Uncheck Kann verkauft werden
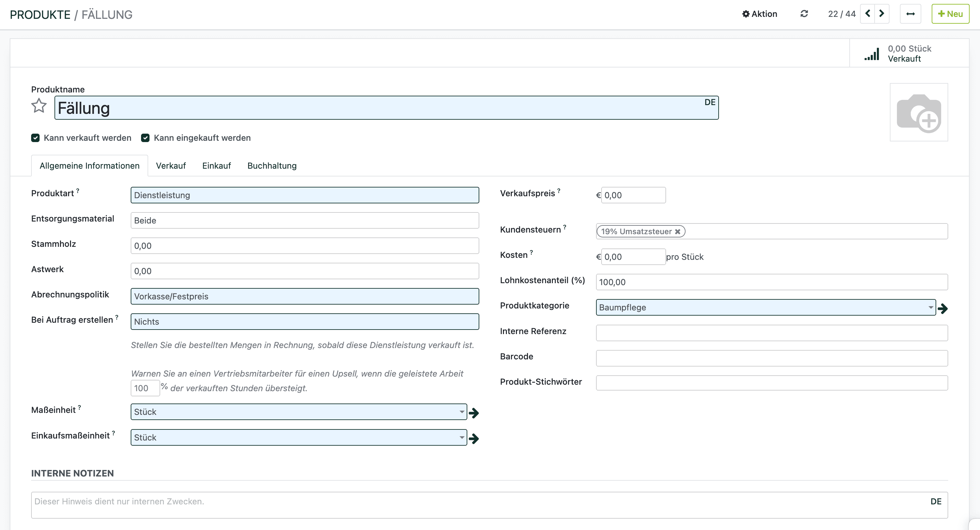Image resolution: width=980 pixels, height=530 pixels. click(x=35, y=138)
